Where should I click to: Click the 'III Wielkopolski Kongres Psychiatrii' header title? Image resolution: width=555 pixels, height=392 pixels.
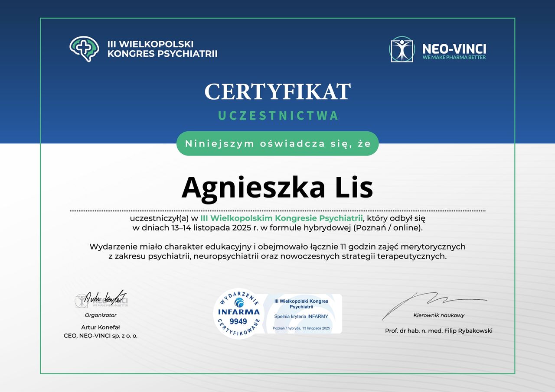pyautogui.click(x=162, y=49)
